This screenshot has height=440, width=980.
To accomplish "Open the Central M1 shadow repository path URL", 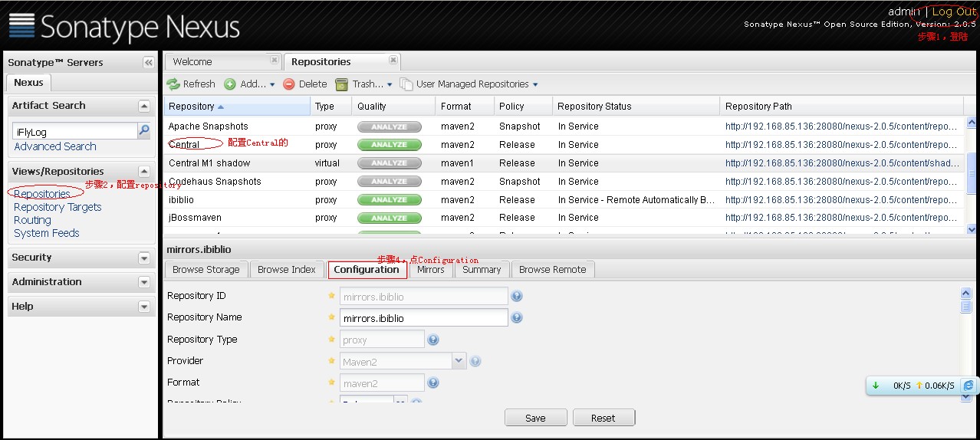I will click(842, 163).
